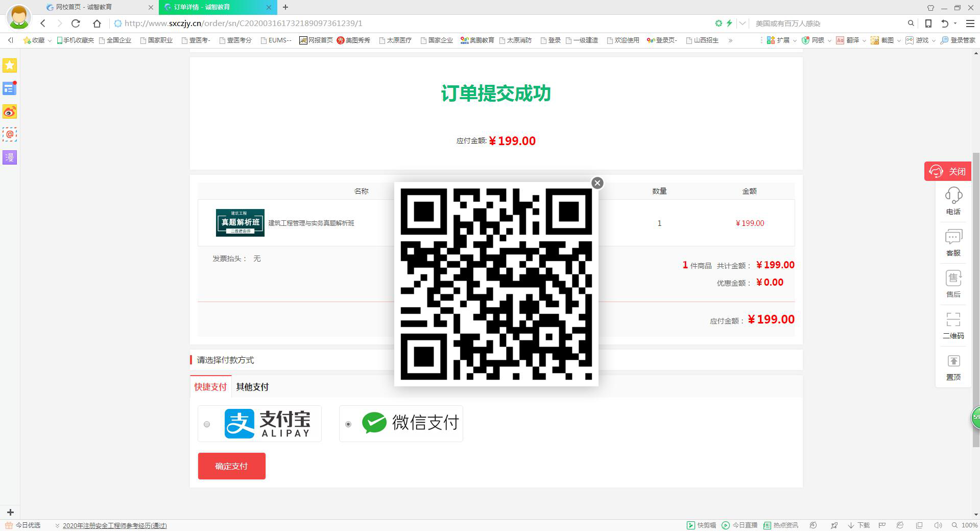Open 今日优选 in status bar
Viewport: 980px width, 531px height.
tap(23, 525)
